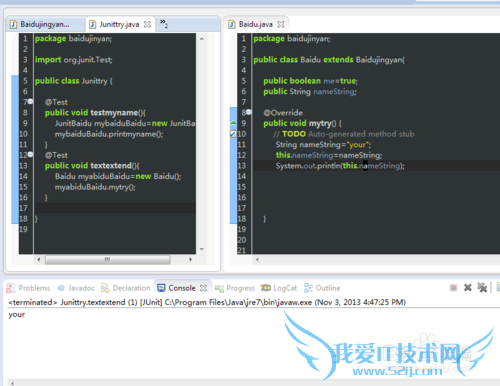This screenshot has width=500, height=386.
Task: Click 'your' output in console
Action: point(17,314)
